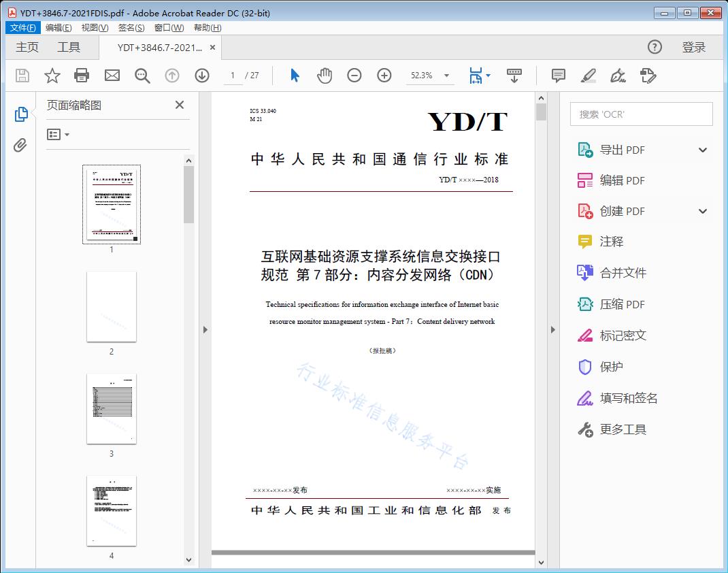Click the email document icon
Viewport: 728px width, 573px height.
point(112,76)
